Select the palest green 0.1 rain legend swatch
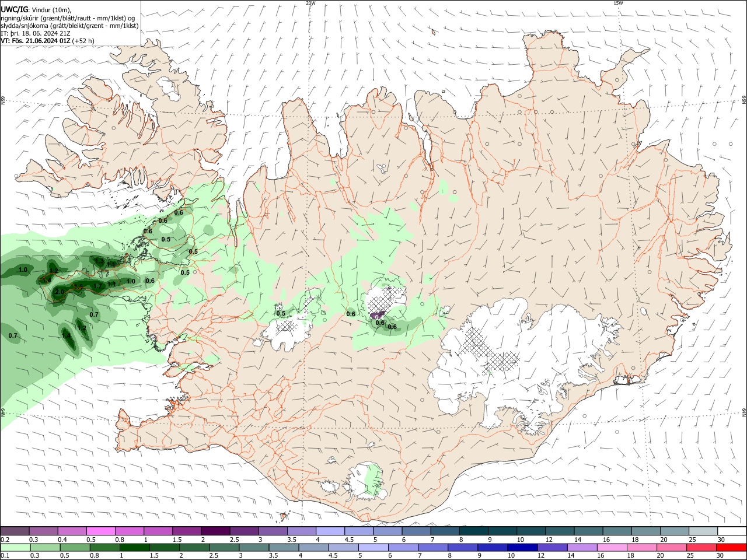Viewport: 747px width, 560px height. [15, 547]
